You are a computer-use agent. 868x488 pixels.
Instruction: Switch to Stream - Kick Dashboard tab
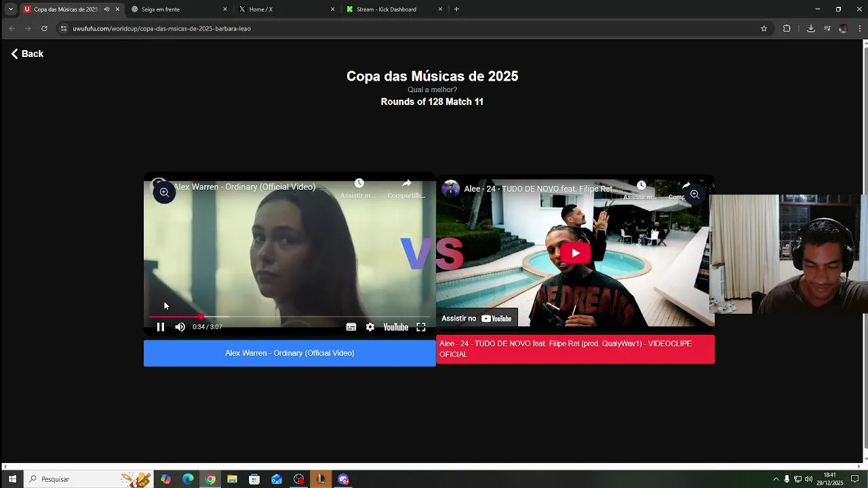[x=395, y=9]
